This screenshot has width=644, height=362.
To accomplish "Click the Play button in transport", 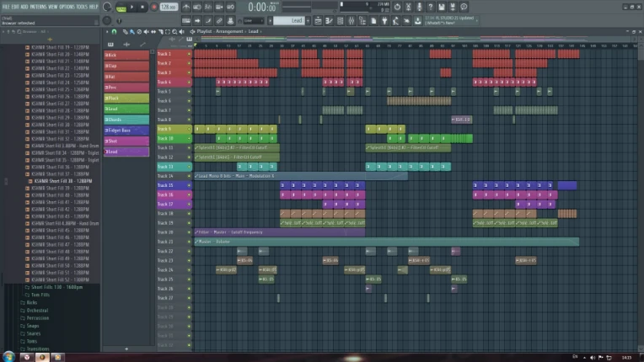I will click(131, 7).
